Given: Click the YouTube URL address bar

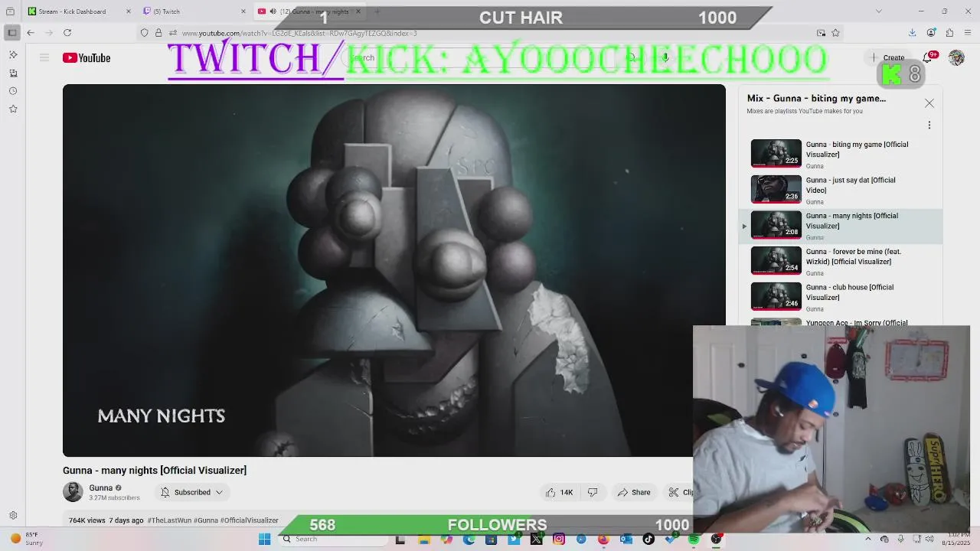Looking at the screenshot, I should point(490,33).
